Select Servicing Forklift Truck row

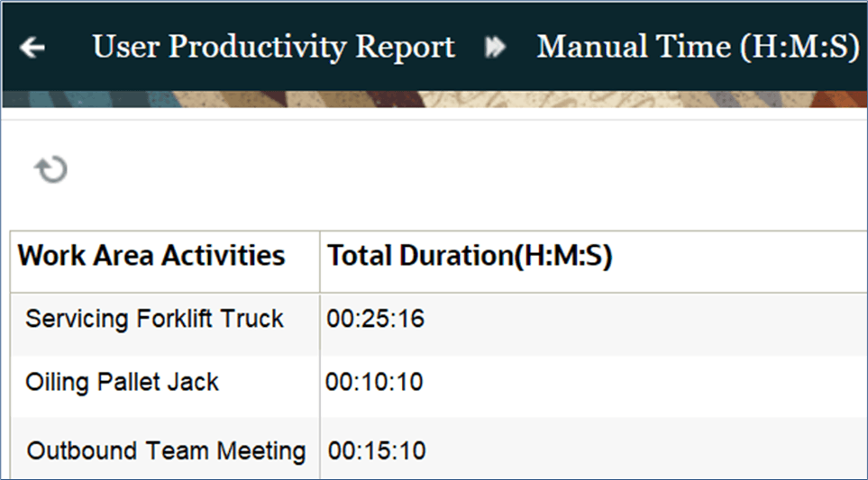pos(154,319)
